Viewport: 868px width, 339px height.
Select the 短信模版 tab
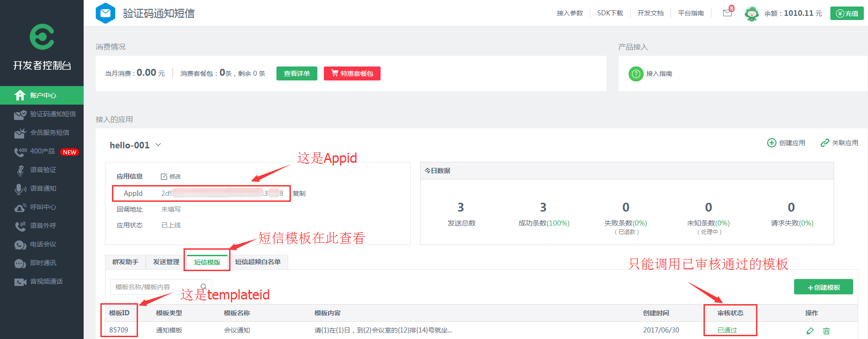click(207, 262)
